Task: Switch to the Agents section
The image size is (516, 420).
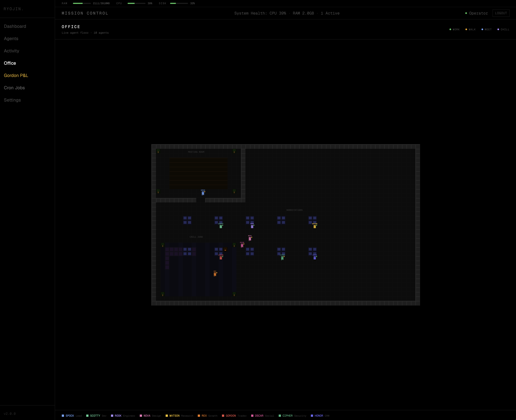Action: [11, 39]
